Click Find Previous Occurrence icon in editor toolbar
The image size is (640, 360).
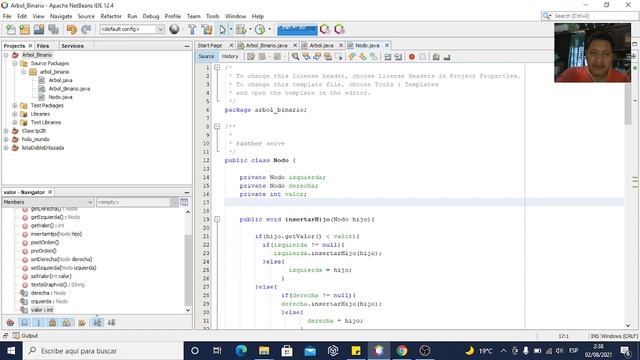(x=306, y=57)
